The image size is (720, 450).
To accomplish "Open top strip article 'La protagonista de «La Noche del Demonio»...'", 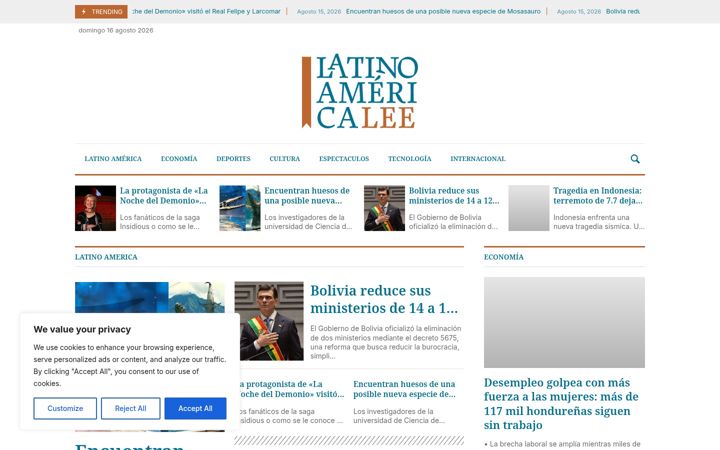I will pyautogui.click(x=164, y=196).
